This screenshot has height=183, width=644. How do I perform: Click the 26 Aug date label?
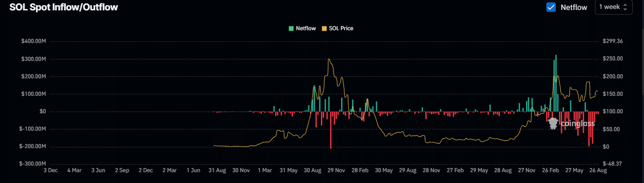coord(599,171)
